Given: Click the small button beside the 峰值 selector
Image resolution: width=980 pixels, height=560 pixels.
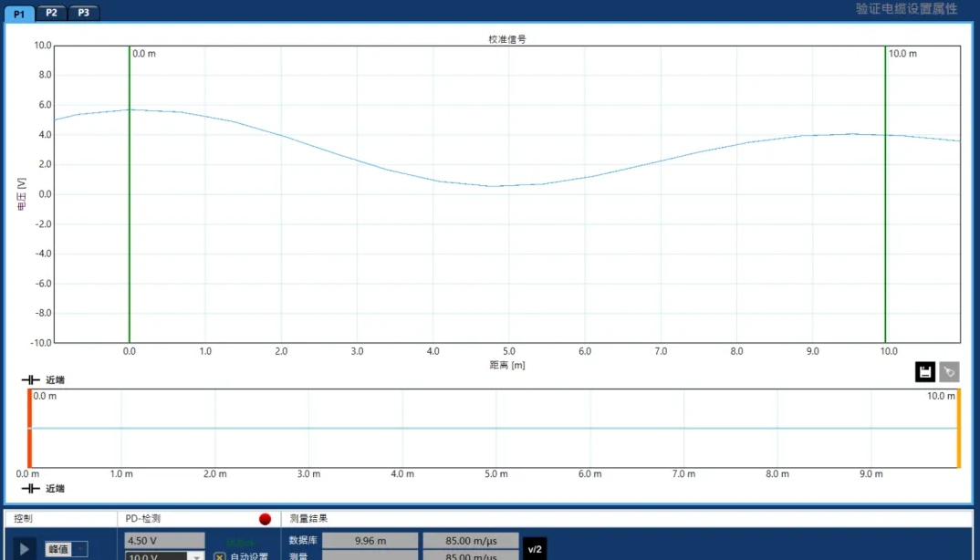Looking at the screenshot, I should [78, 548].
